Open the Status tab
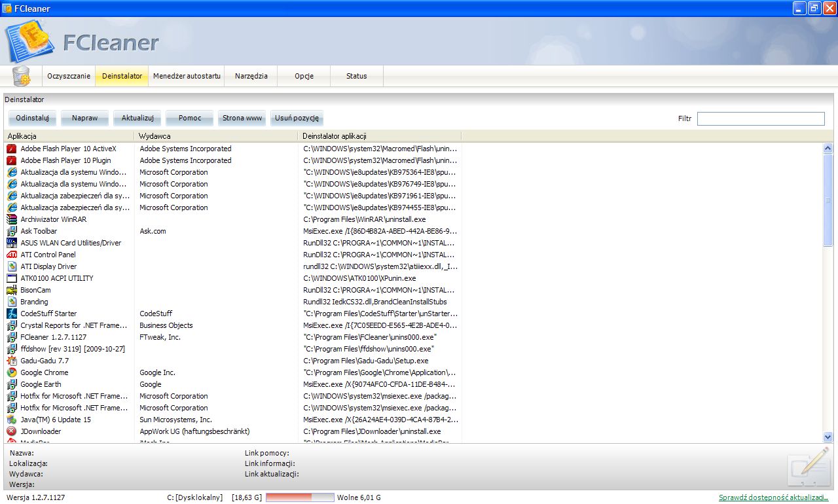 pyautogui.click(x=357, y=76)
